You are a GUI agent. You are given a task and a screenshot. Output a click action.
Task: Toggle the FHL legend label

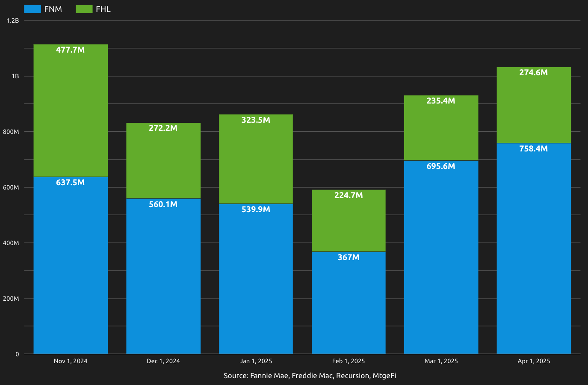click(103, 9)
